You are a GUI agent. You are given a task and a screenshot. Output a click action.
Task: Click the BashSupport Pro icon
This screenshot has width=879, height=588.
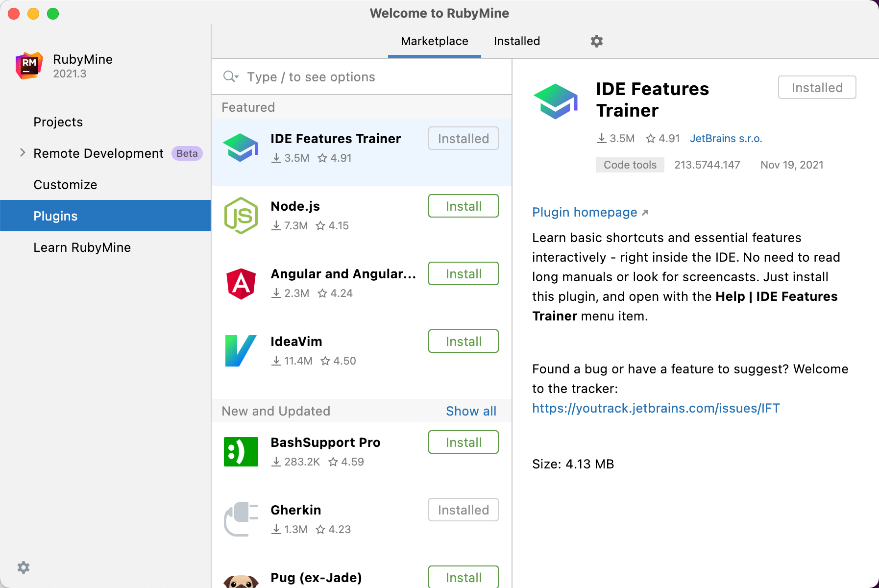point(241,452)
